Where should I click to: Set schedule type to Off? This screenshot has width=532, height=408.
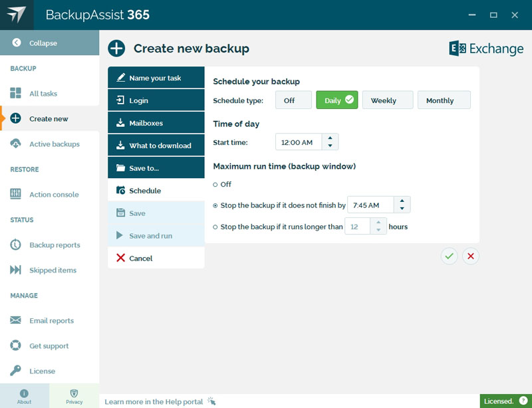(293, 100)
